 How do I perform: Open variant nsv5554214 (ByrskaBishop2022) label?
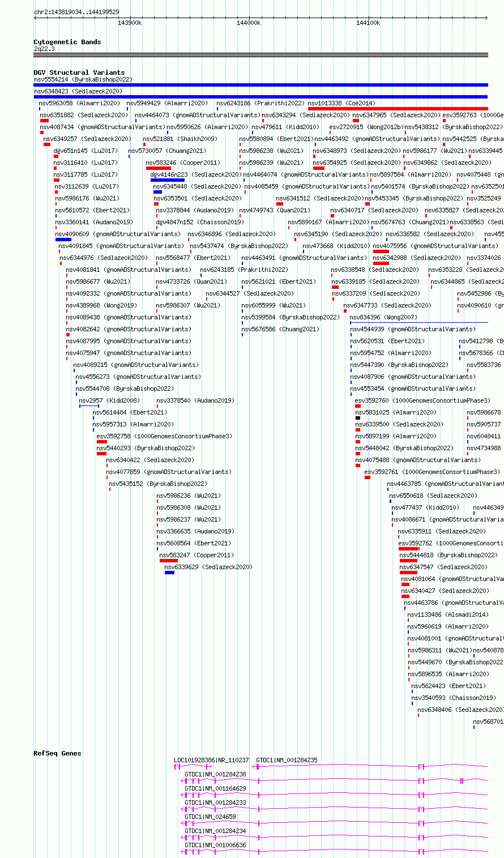point(83,79)
